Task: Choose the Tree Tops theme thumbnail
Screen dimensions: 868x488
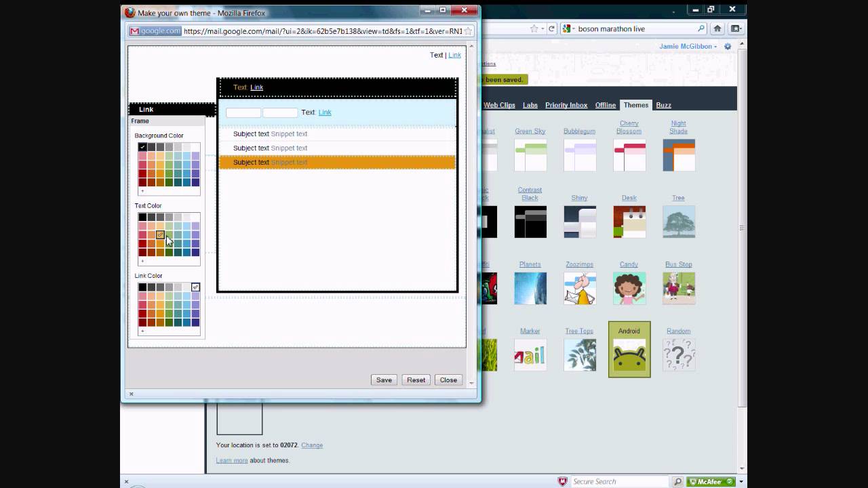Action: click(x=580, y=354)
